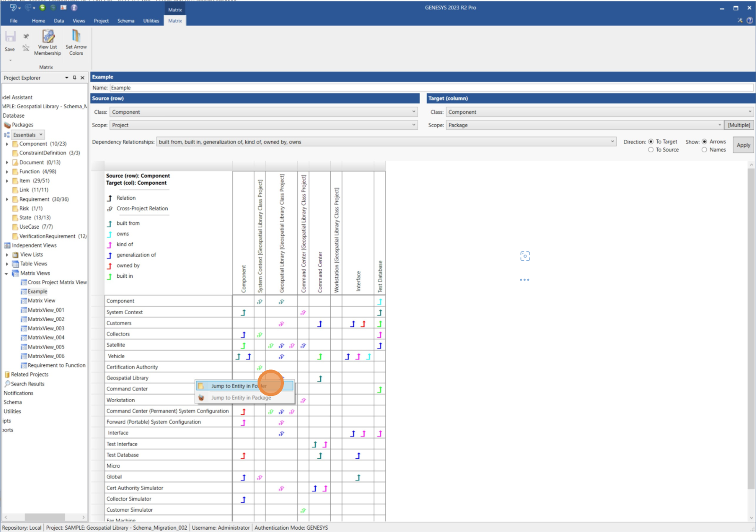Select the Names show option
This screenshot has height=532, width=756.
coord(704,150)
